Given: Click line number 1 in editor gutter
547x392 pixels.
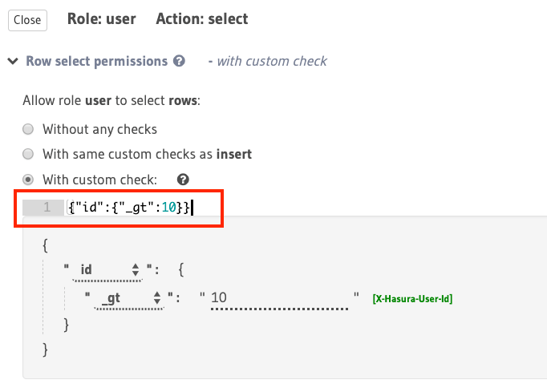Looking at the screenshot, I should pyautogui.click(x=47, y=208).
